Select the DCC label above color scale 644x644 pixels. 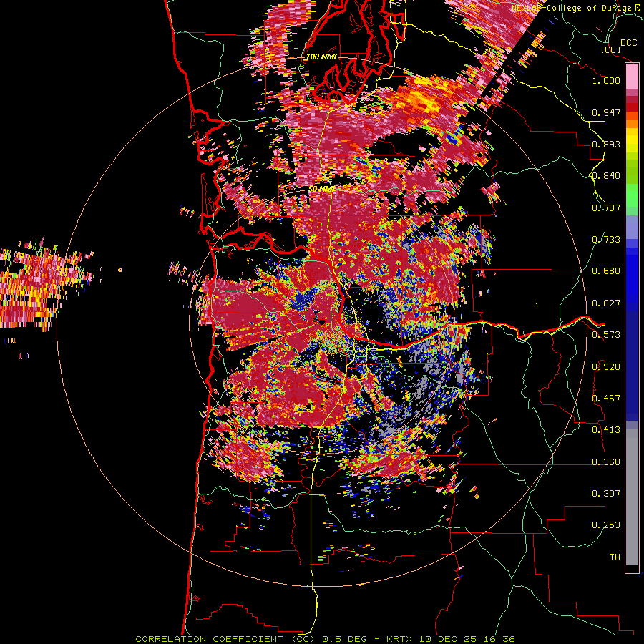point(628,43)
